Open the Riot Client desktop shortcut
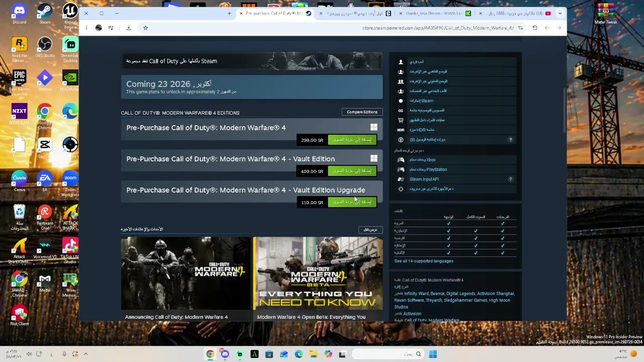Screen dimensions: 644x362 (19, 315)
